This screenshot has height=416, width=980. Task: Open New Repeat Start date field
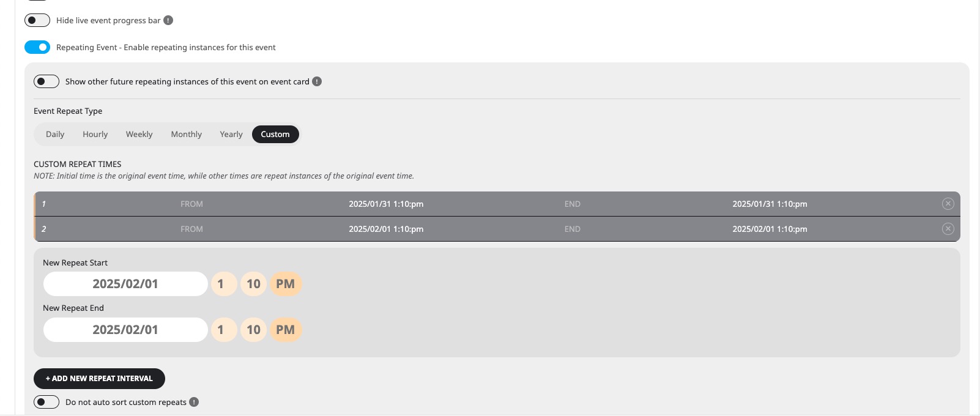coord(125,284)
